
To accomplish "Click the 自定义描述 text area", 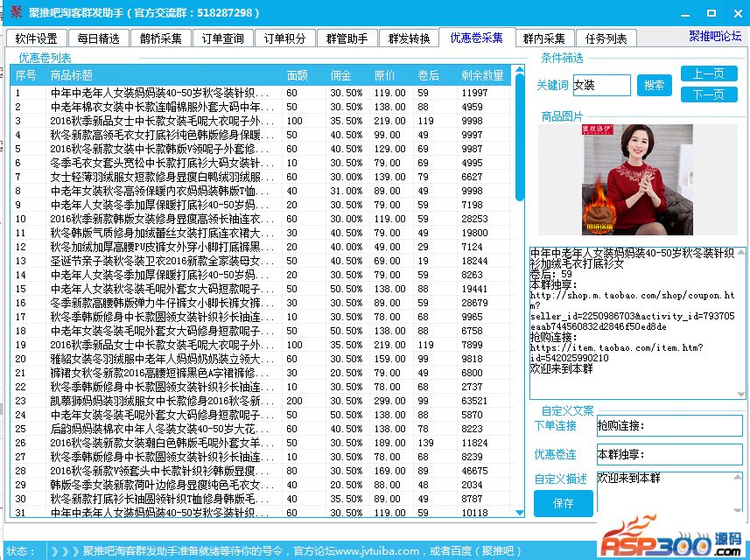I will tap(665, 493).
